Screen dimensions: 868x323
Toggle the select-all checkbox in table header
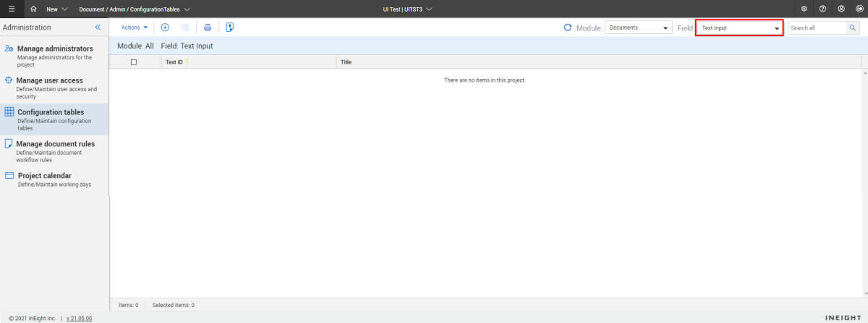[134, 62]
